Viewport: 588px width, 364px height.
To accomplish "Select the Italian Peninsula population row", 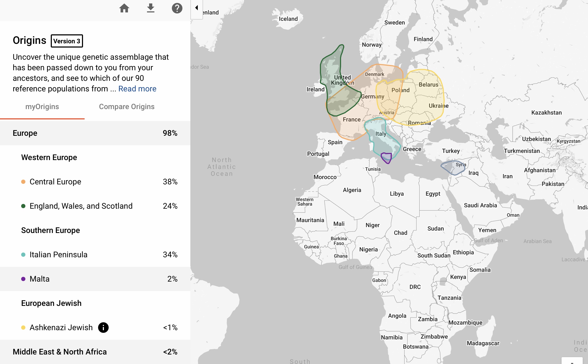I will (95, 255).
